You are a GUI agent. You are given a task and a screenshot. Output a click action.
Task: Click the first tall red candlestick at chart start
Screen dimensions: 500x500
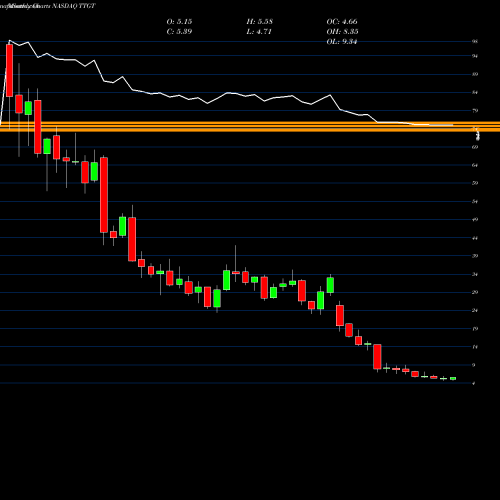point(9,70)
